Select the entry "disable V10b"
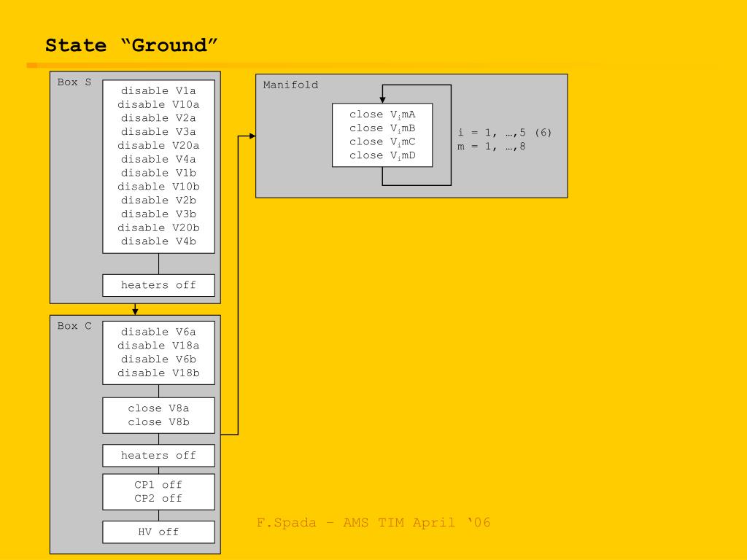The width and height of the screenshot is (747, 560). 158,187
